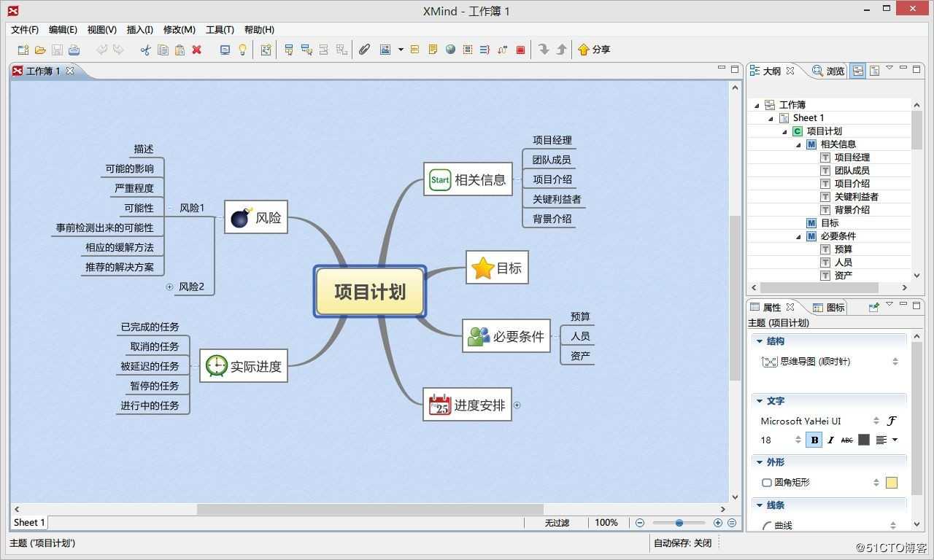Open a file with the folder icon
934x560 pixels.
[x=40, y=50]
